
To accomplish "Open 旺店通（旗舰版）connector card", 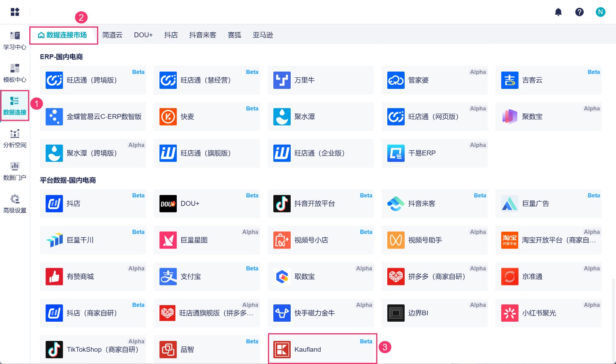I will pos(207,153).
